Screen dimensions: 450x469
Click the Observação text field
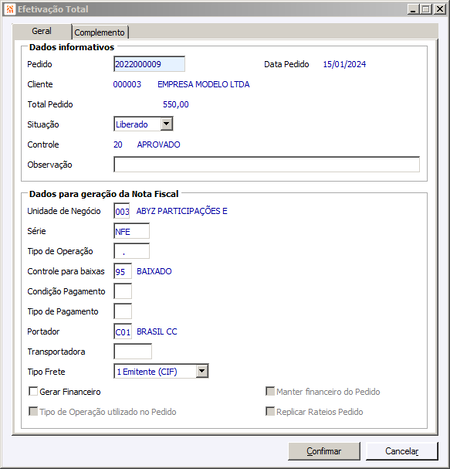point(267,164)
